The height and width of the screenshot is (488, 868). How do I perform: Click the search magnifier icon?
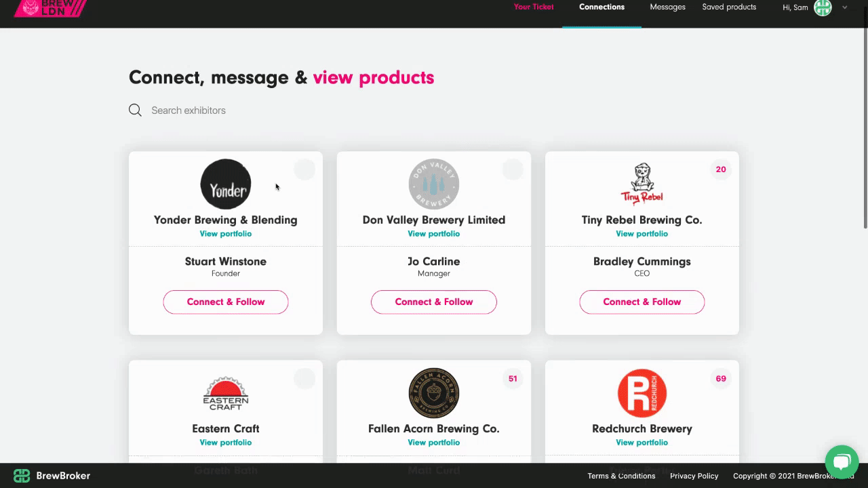(x=136, y=110)
